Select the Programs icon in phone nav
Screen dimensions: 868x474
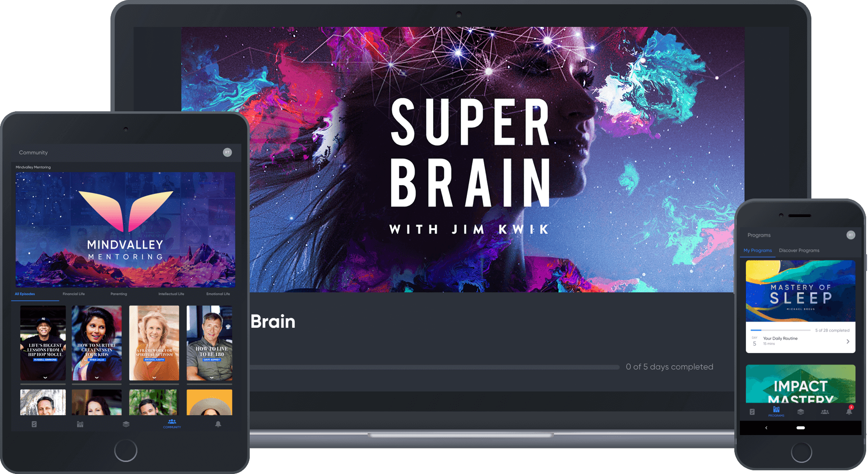pos(776,411)
